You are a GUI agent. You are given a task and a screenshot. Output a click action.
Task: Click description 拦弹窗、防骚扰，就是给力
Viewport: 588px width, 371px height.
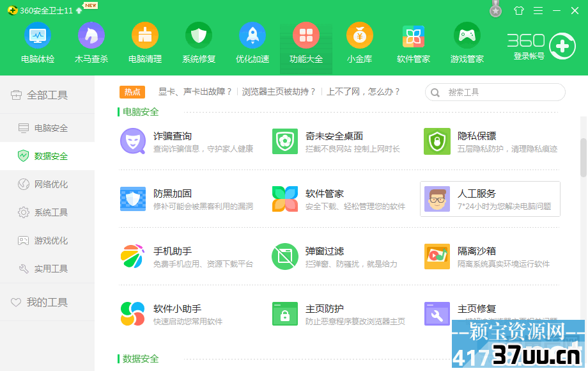pos(352,264)
